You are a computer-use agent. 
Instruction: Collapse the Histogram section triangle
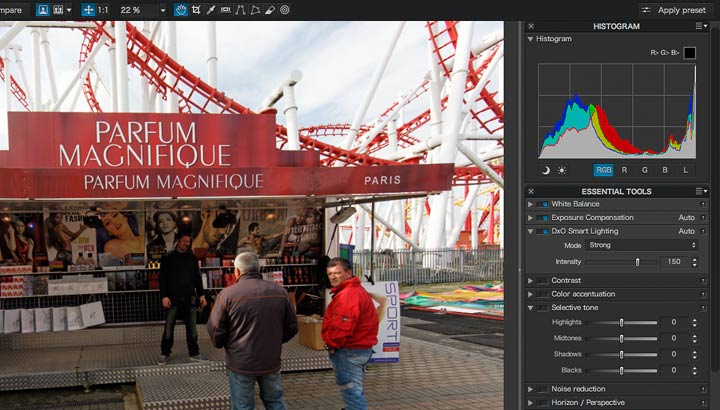click(x=530, y=39)
